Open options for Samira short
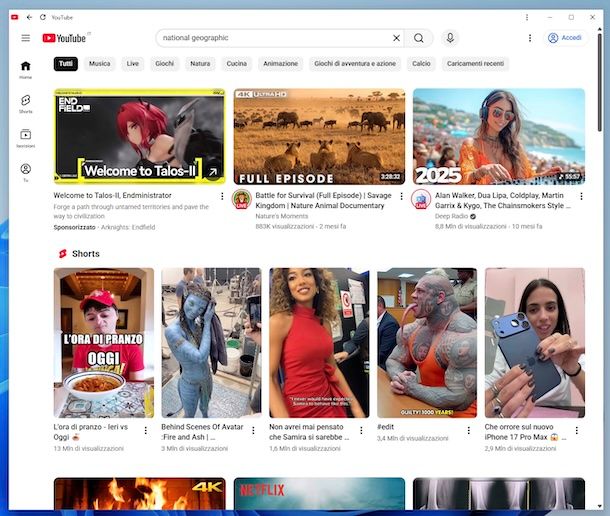This screenshot has height=516, width=610. coord(361,430)
